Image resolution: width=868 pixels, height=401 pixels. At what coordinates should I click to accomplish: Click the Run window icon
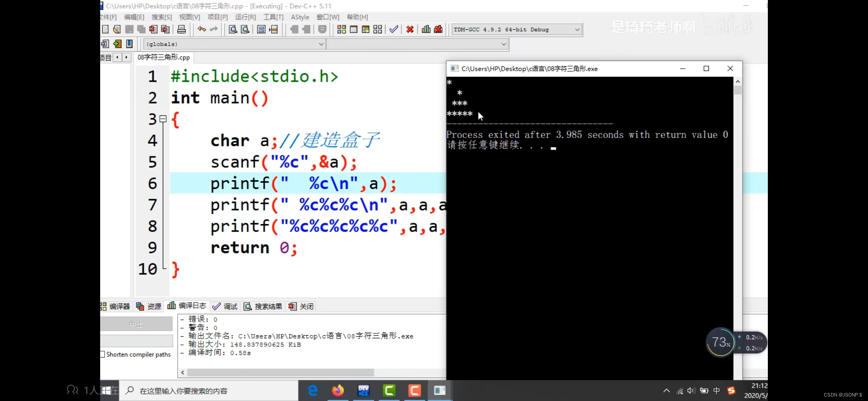click(354, 29)
